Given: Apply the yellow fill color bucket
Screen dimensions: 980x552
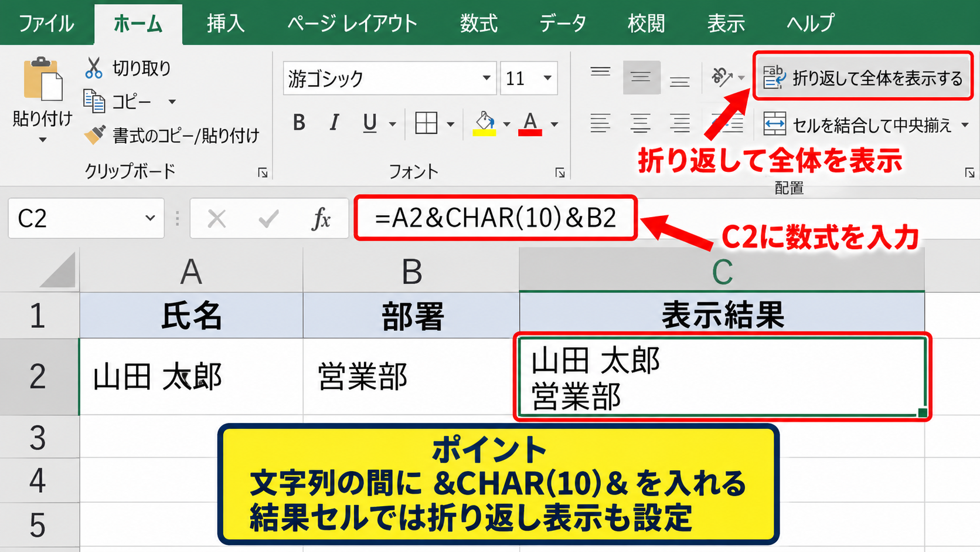Looking at the screenshot, I should point(485,123).
